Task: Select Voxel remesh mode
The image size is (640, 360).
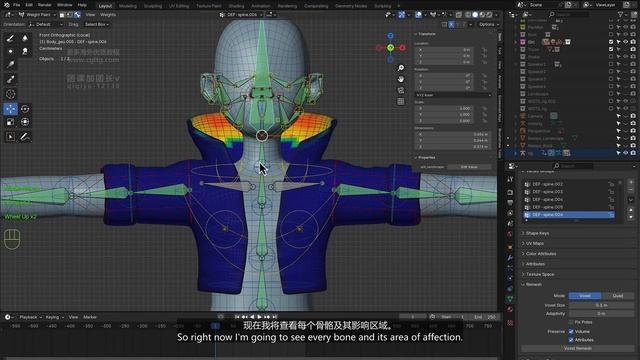Action: pyautogui.click(x=585, y=296)
